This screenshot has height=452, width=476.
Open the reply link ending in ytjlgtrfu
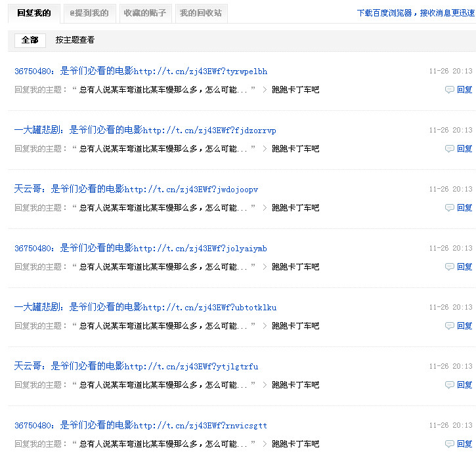click(x=137, y=366)
